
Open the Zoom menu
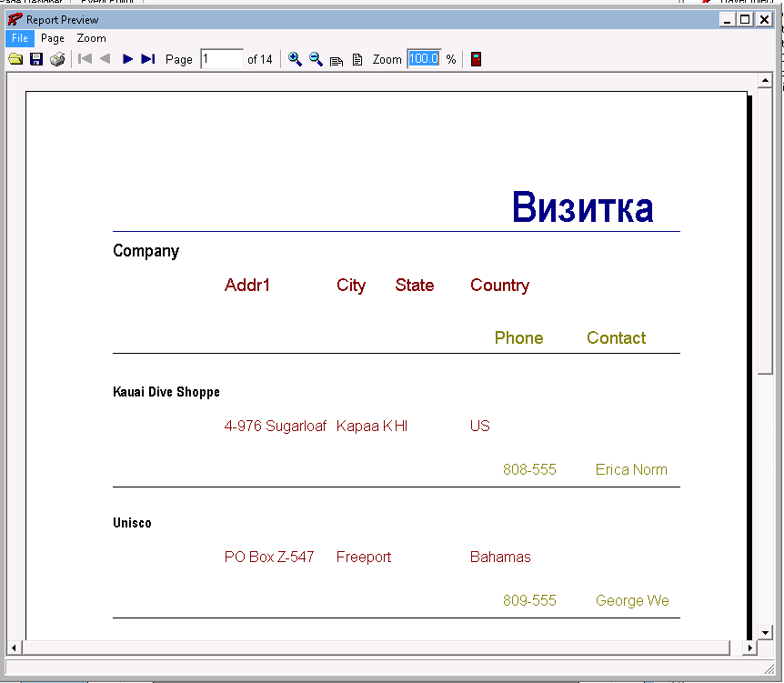(91, 38)
